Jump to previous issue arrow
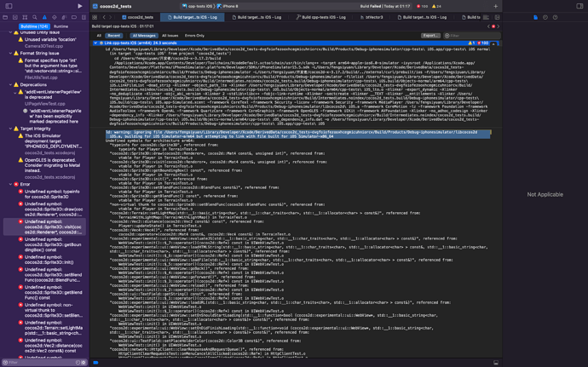Screen dimensions: 588x367 tap(488, 26)
